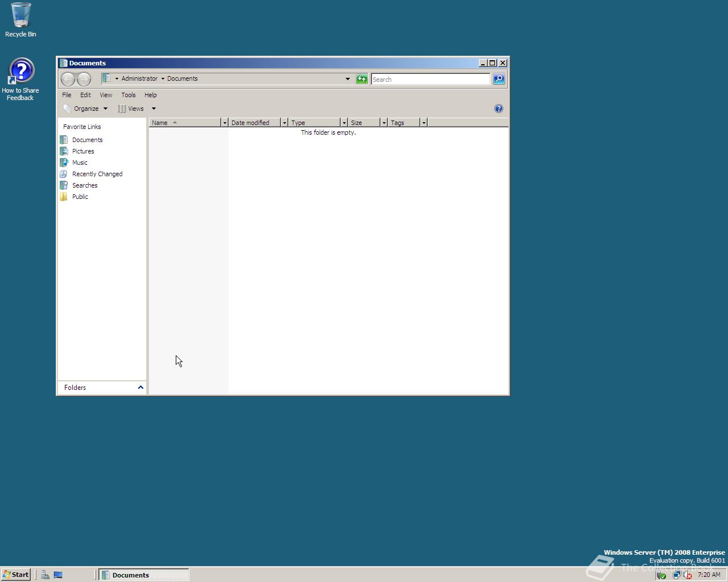Expand the Organize dropdown arrow
The height and width of the screenshot is (582, 728).
tap(105, 109)
